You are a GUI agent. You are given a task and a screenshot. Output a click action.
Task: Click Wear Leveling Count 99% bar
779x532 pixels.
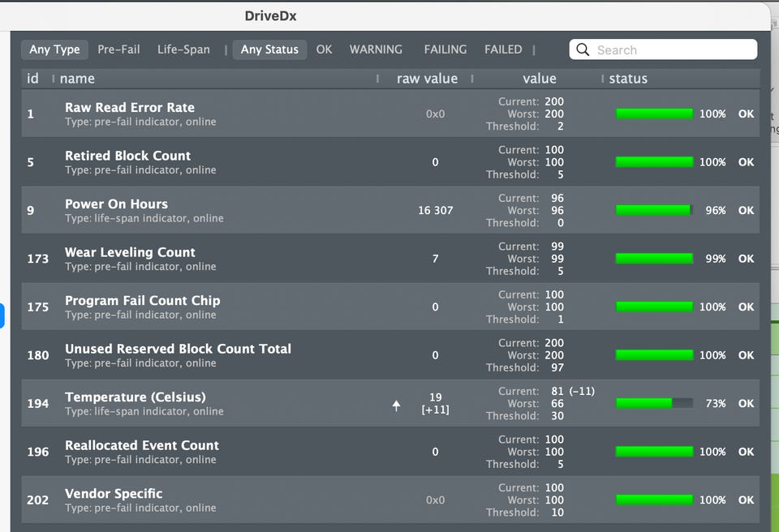click(654, 259)
